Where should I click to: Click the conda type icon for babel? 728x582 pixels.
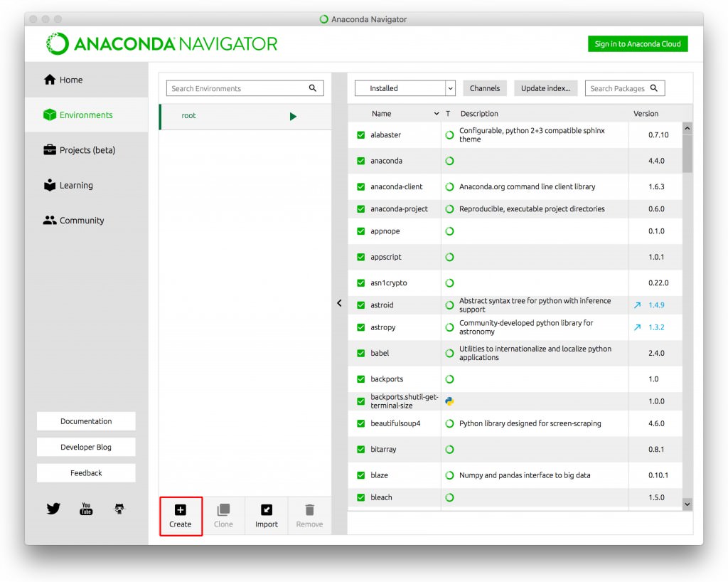click(449, 353)
